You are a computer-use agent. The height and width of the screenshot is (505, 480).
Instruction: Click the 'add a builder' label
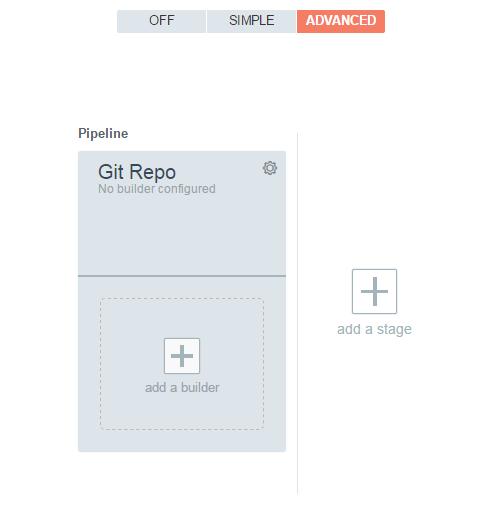[x=182, y=387]
